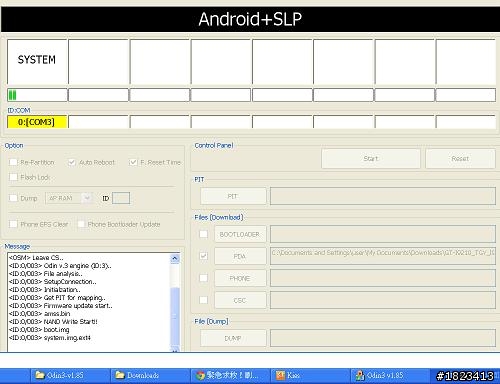The image size is (500, 384).
Task: Click the PHONE file path field
Action: tap(383, 278)
